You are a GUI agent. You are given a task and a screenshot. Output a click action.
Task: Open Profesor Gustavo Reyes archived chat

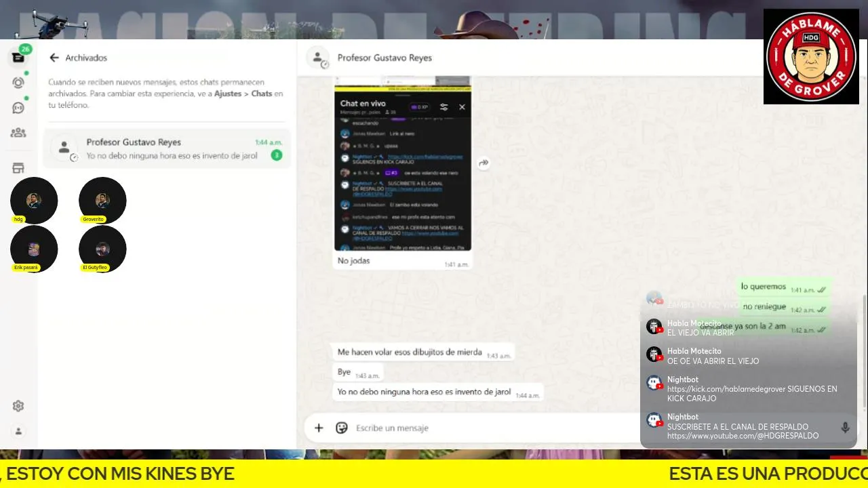click(167, 148)
